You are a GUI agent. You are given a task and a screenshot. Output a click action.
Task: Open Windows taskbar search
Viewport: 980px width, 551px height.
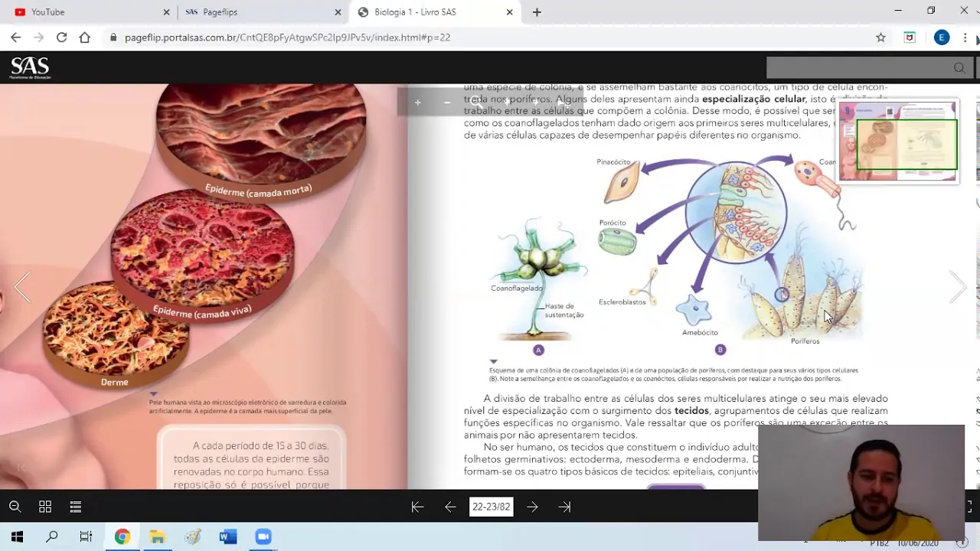coord(52,537)
